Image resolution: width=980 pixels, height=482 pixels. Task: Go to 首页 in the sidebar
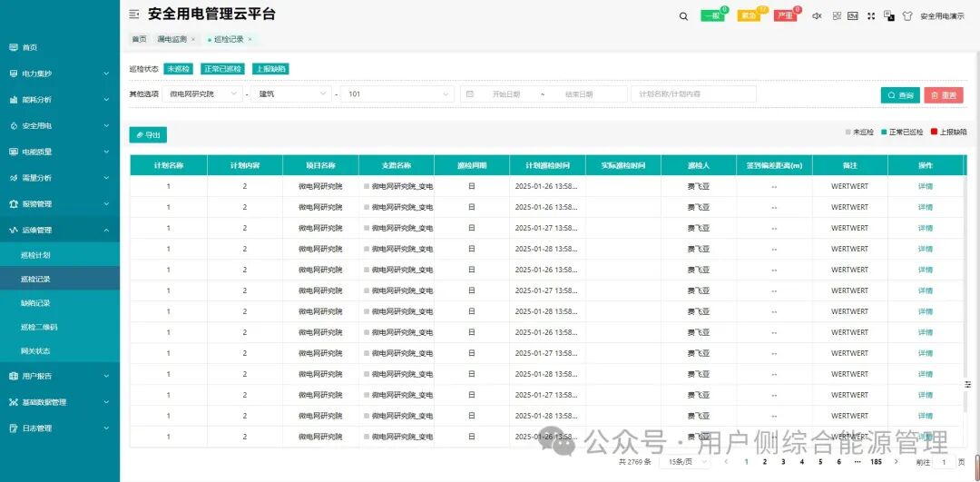tap(59, 47)
